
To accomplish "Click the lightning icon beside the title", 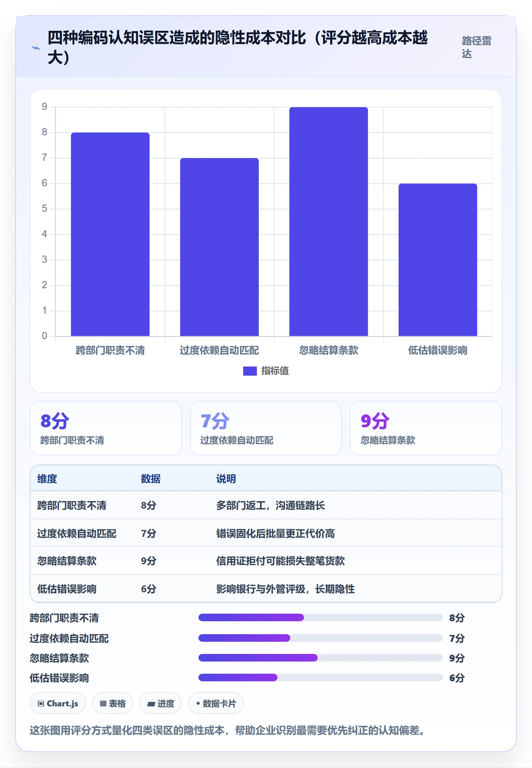I will [x=36, y=48].
